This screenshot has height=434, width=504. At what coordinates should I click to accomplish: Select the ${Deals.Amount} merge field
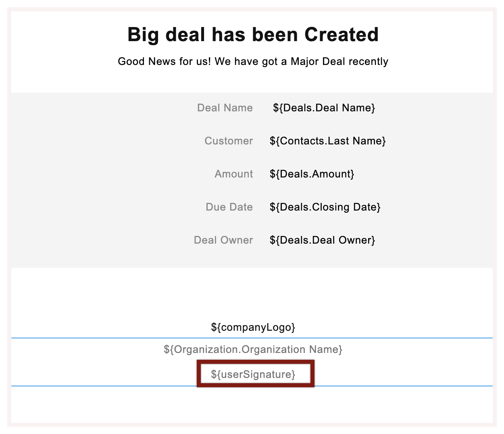[312, 174]
